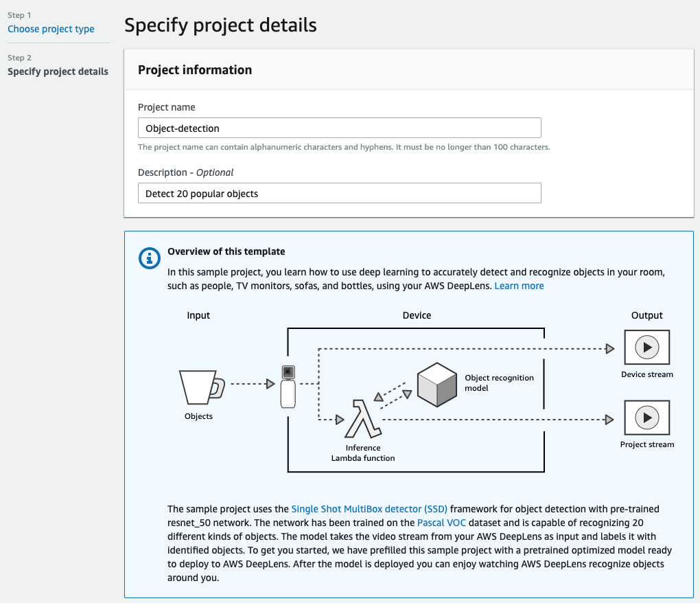
Task: Open the Pascal VOC dataset link
Action: pos(441,523)
